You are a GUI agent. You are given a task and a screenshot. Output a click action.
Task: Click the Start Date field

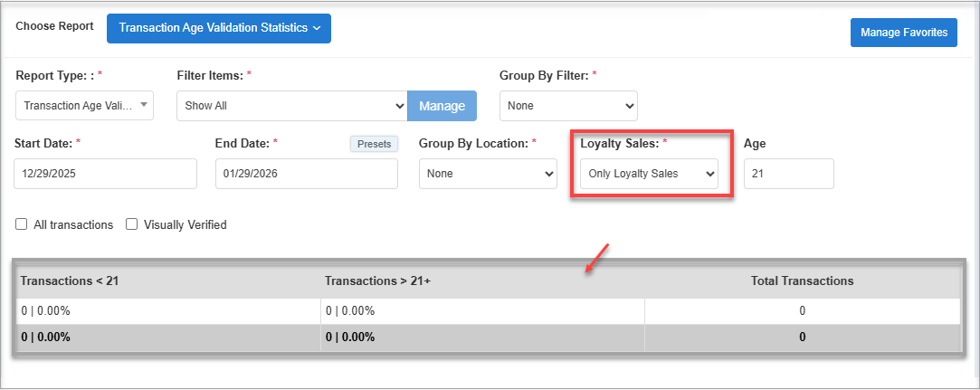coord(105,174)
